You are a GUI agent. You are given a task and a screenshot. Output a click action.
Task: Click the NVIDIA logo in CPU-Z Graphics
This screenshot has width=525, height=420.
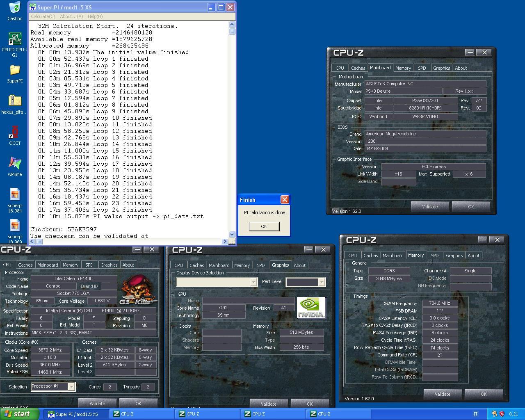(x=311, y=308)
